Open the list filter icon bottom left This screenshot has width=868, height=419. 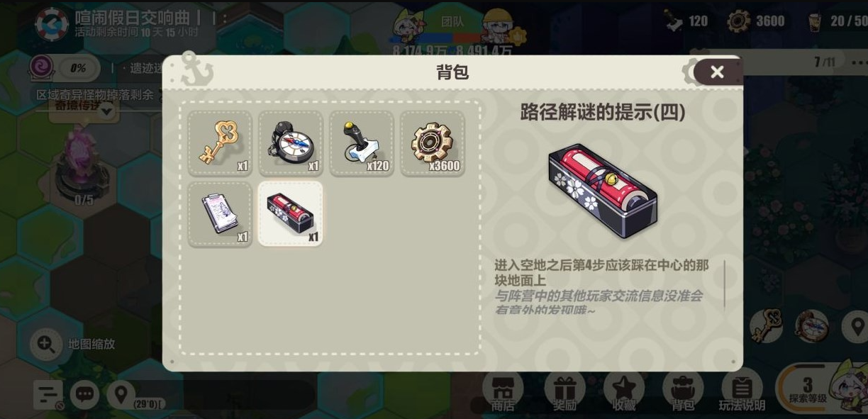pyautogui.click(x=48, y=394)
